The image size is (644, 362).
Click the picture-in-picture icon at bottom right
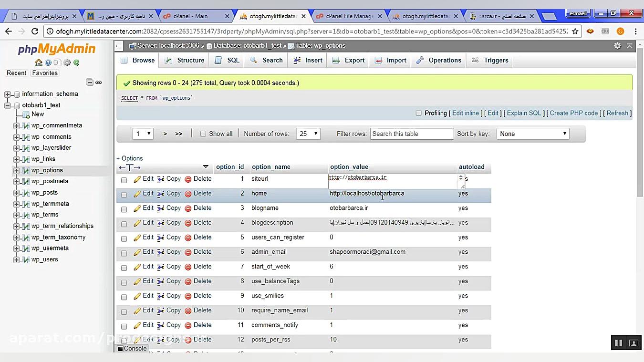click(634, 342)
